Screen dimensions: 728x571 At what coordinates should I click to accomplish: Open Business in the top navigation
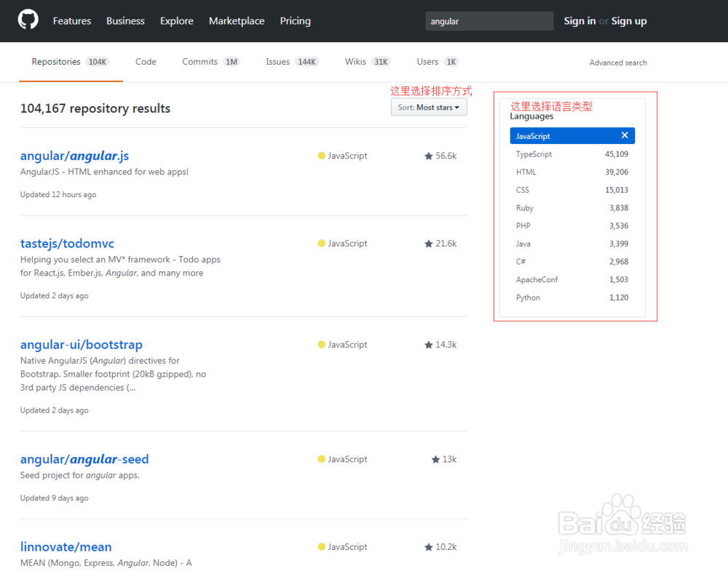coord(125,21)
